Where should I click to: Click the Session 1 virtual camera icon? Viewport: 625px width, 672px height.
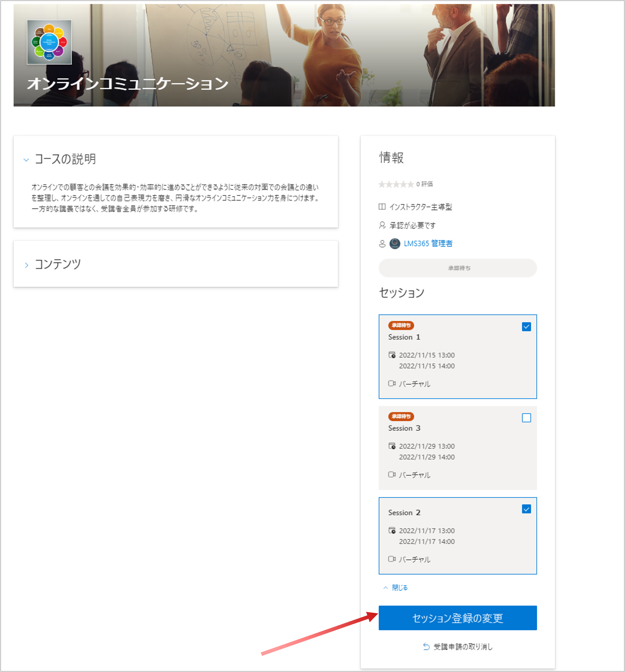[x=392, y=383]
